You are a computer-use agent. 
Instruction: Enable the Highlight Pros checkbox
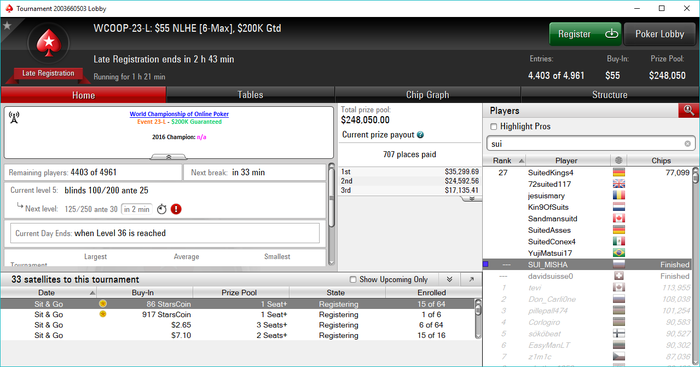pyautogui.click(x=493, y=127)
